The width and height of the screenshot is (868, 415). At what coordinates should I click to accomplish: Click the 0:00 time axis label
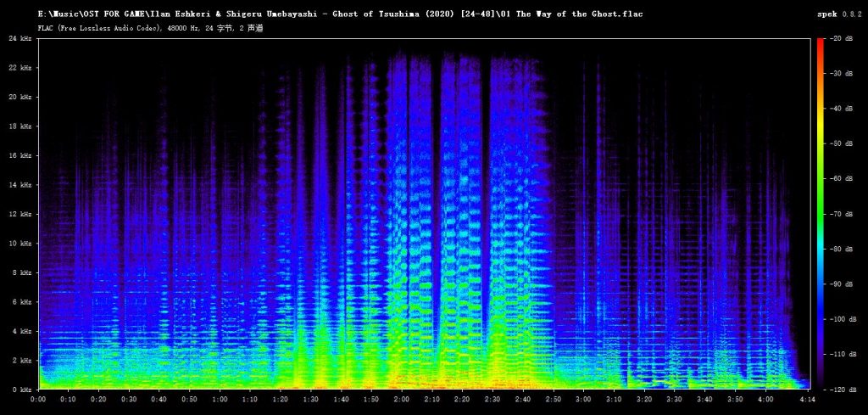tap(39, 399)
